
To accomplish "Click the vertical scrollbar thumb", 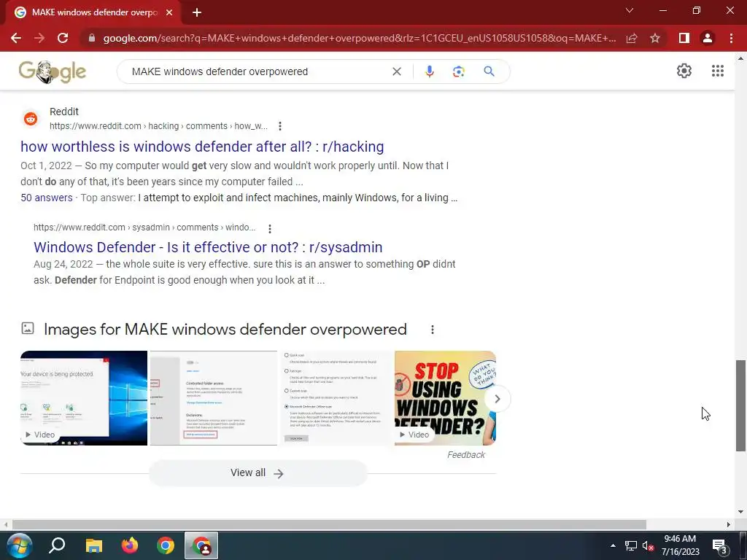I will click(740, 405).
